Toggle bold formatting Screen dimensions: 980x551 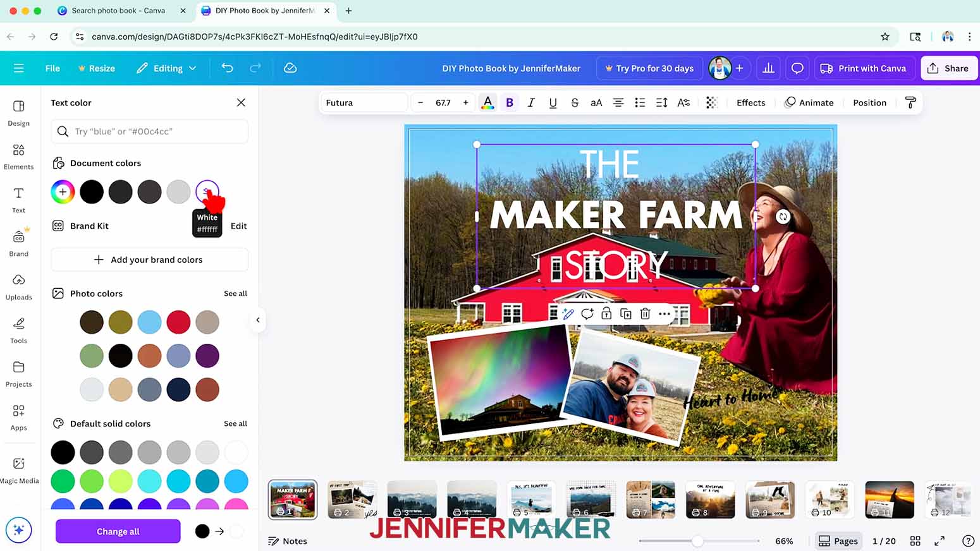(510, 102)
